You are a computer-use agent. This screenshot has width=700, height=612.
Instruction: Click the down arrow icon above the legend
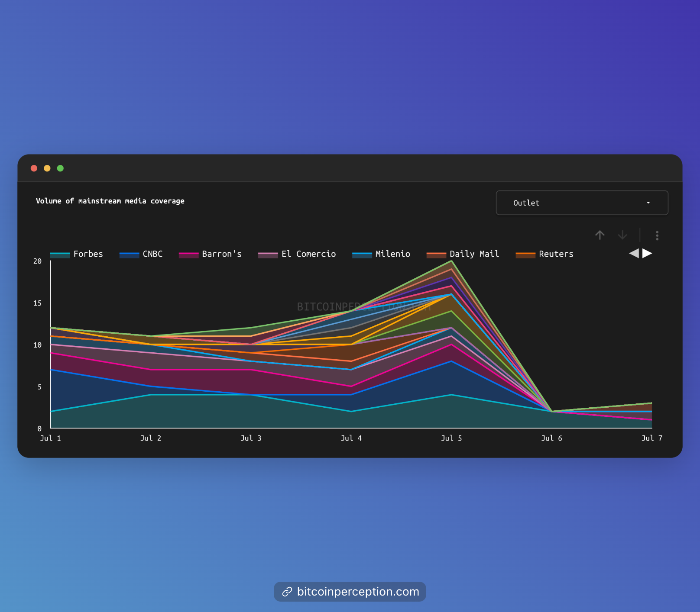point(622,235)
